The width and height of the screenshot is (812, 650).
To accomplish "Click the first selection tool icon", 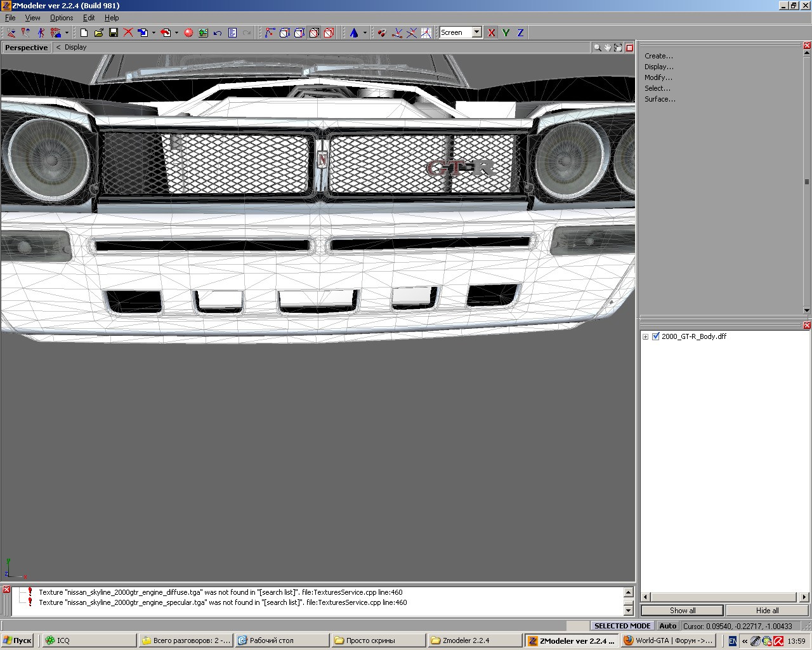I will coord(11,32).
